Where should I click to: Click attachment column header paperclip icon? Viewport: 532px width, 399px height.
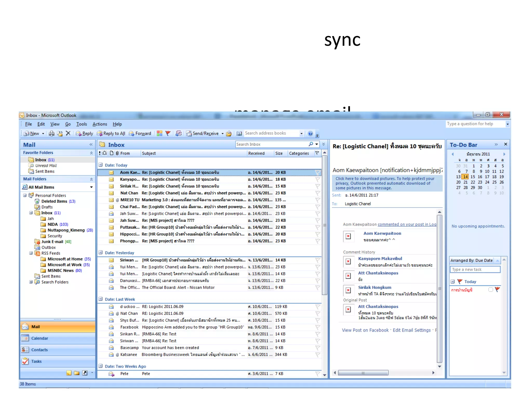117,153
